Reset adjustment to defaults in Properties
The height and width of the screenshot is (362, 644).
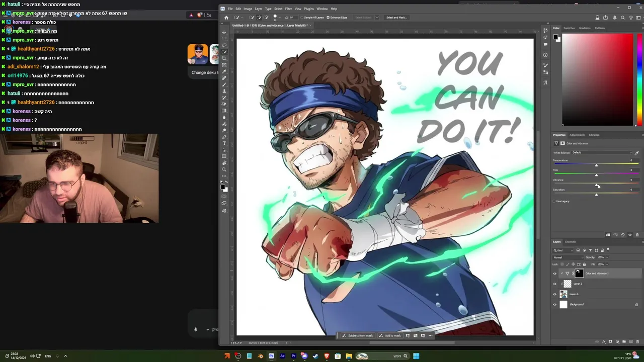tap(623, 235)
